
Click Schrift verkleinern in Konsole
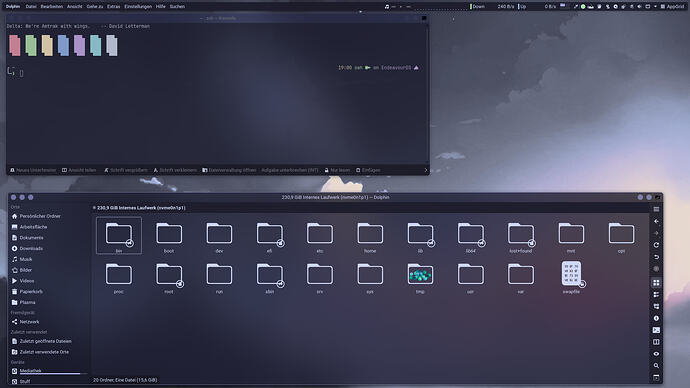point(175,170)
